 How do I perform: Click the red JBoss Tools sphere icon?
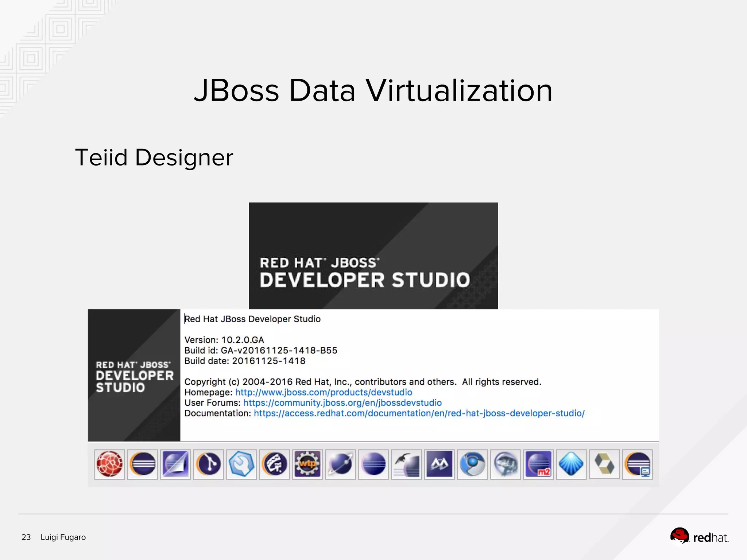(x=109, y=464)
